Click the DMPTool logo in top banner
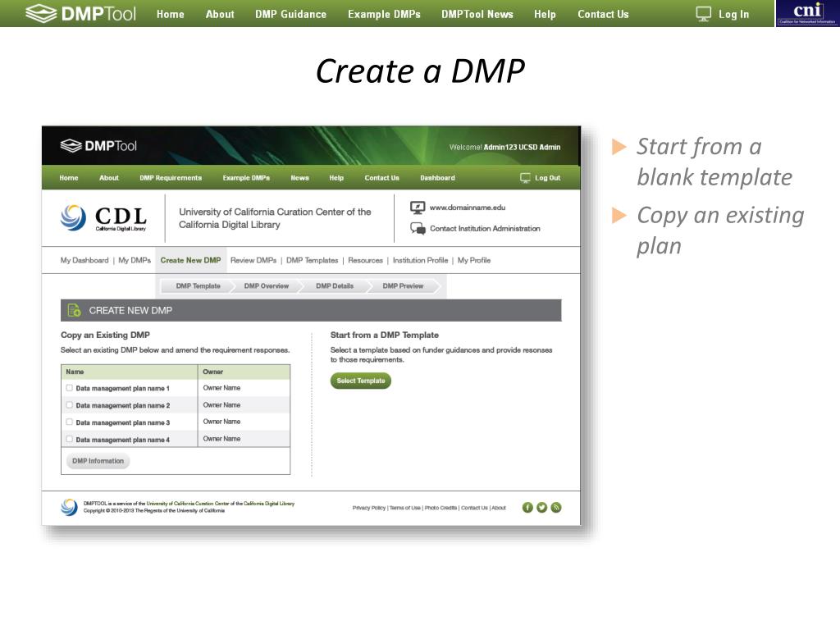The image size is (840, 630). (81, 13)
